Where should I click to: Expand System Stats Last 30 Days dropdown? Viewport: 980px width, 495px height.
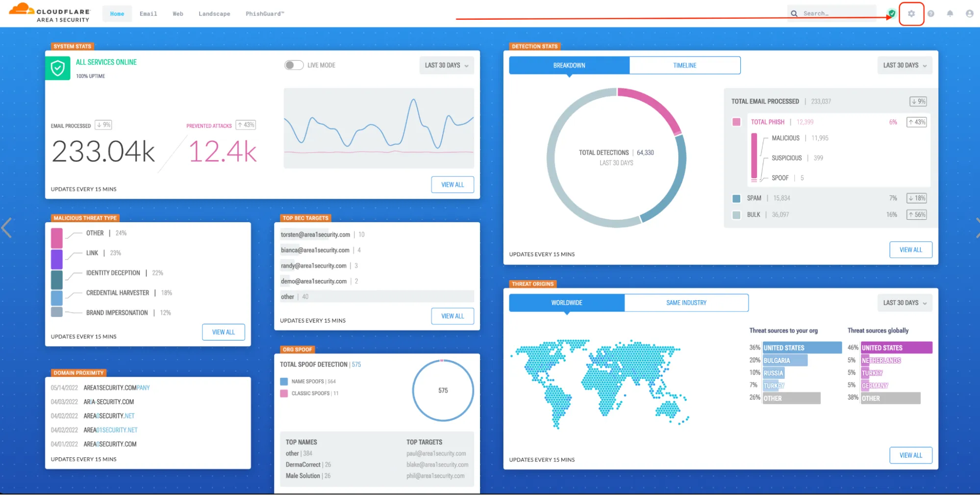coord(446,65)
